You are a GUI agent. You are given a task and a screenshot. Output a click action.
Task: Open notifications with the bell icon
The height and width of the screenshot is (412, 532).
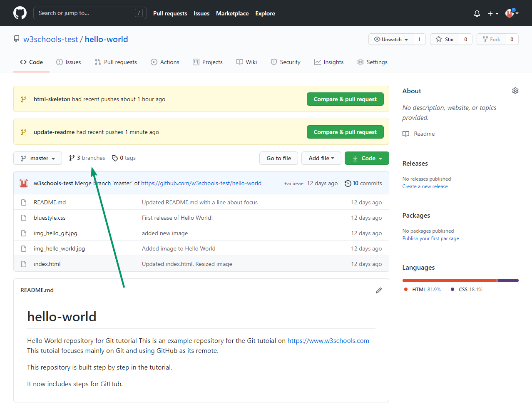[x=476, y=13]
